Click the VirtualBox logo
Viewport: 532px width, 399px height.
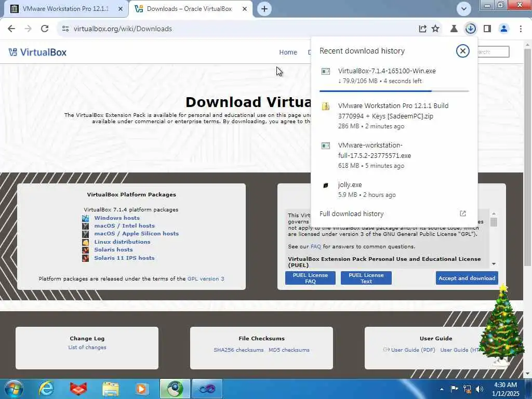click(x=37, y=52)
